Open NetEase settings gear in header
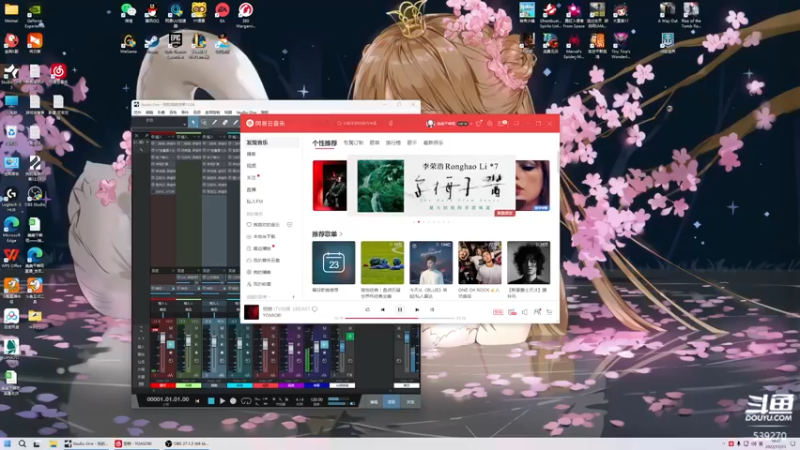 pyautogui.click(x=490, y=123)
